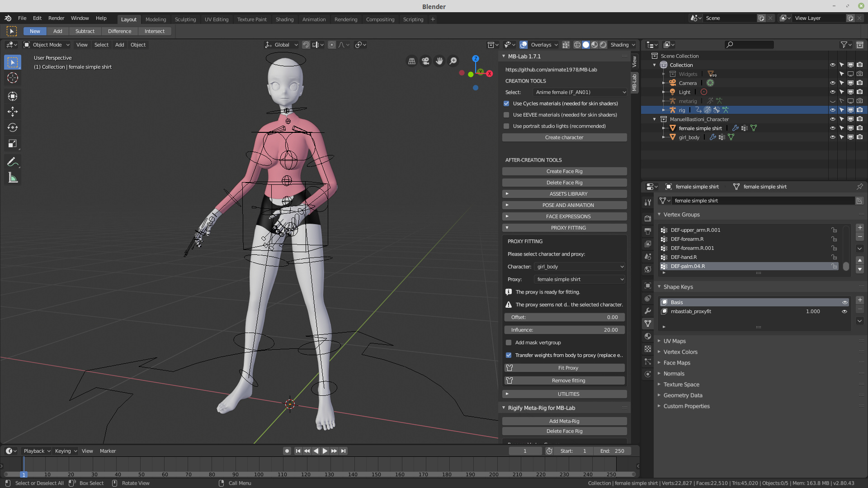Open the Character girl_body dropdown
Image resolution: width=868 pixels, height=488 pixels.
[x=580, y=267]
